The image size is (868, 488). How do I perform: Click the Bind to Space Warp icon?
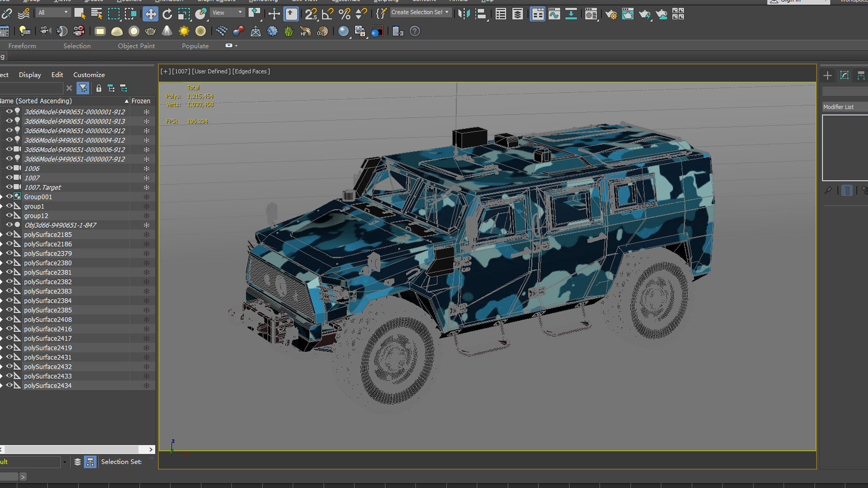pos(24,14)
